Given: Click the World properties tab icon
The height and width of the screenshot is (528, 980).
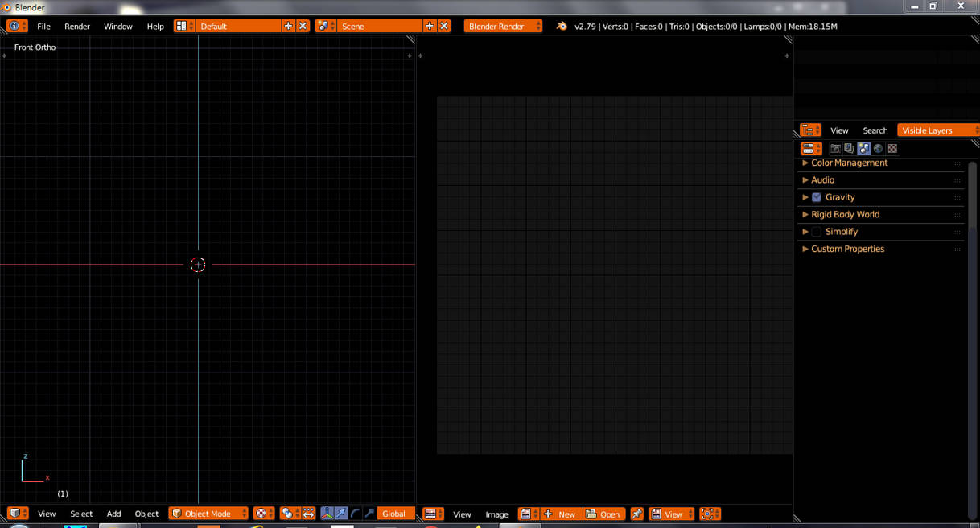Looking at the screenshot, I should [x=877, y=148].
